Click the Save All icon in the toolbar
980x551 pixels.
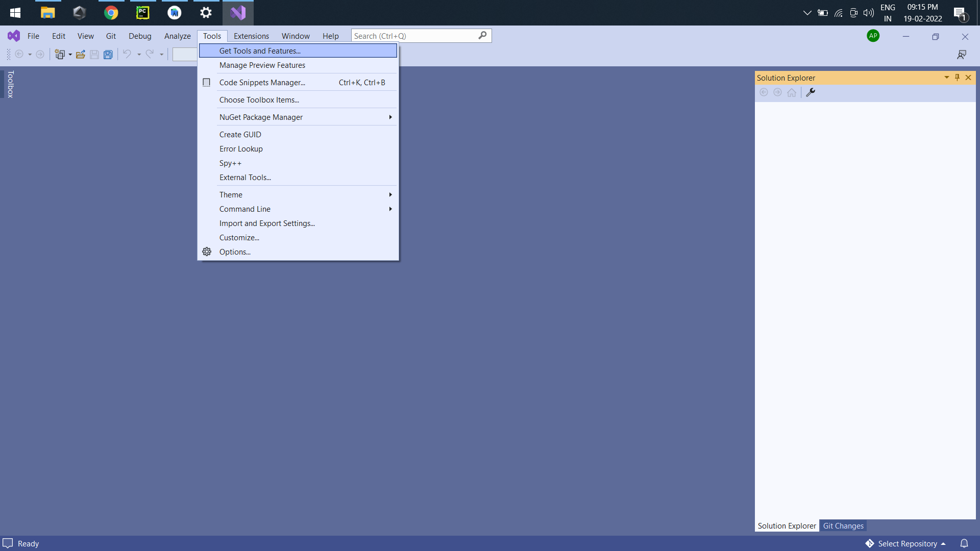click(x=108, y=54)
